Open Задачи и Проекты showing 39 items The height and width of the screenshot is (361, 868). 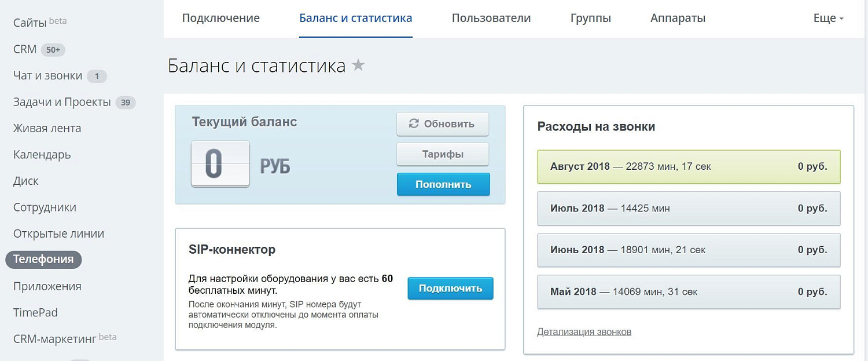[61, 101]
